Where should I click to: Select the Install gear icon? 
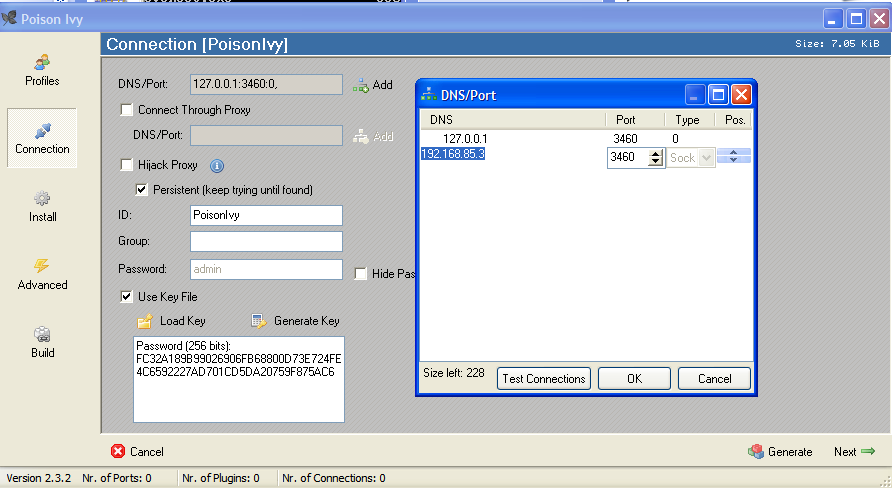[42, 199]
